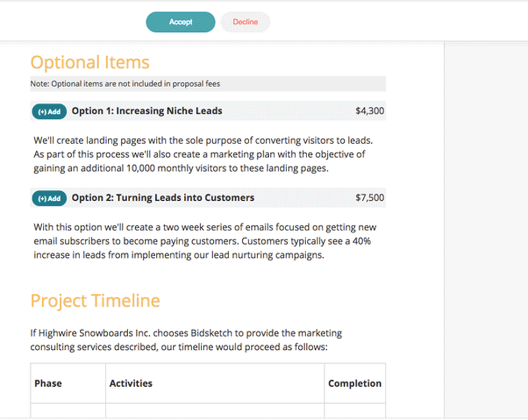Add Option 1 Increasing Niche Leads
Image resolution: width=528 pixels, height=420 pixels.
coord(49,111)
